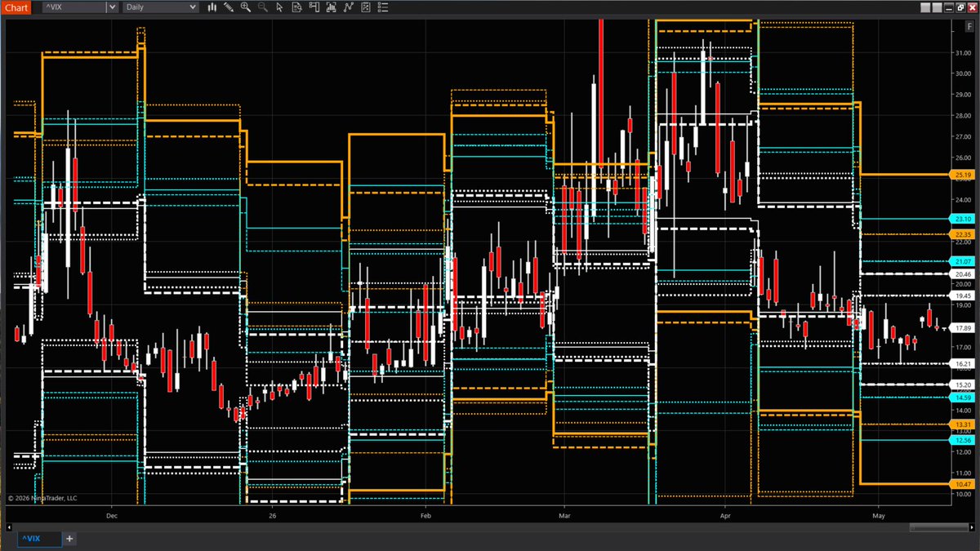Screen dimensions: 980x551
Task: Click the 23.10 cyan price marker
Action: coord(962,219)
